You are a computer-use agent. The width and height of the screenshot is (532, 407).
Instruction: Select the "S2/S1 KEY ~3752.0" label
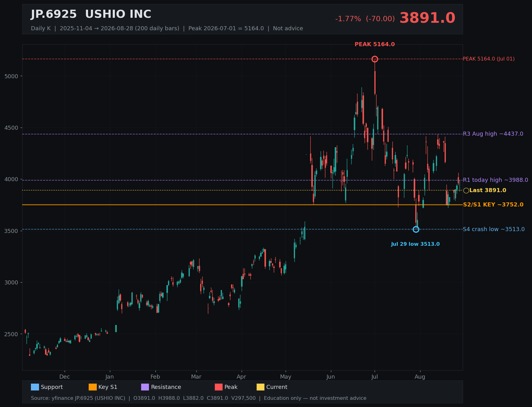(x=493, y=205)
